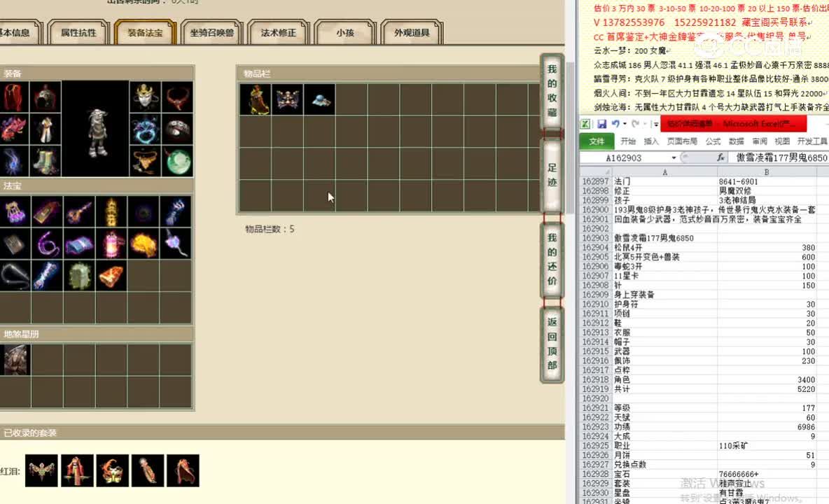Click the fx insert function icon
Image resolution: width=829 pixels, height=504 pixels.
720,157
